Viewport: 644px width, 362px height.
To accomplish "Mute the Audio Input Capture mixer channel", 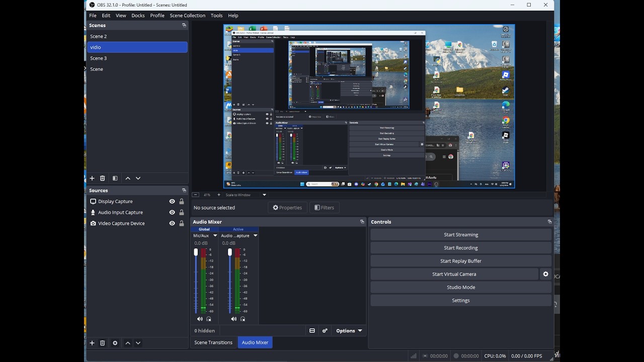I will (233, 319).
